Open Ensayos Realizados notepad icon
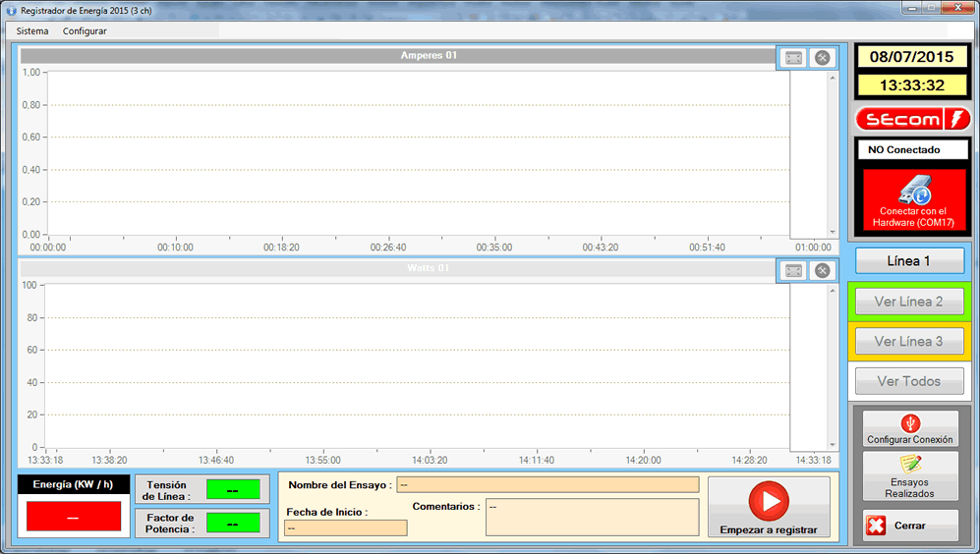 [909, 465]
